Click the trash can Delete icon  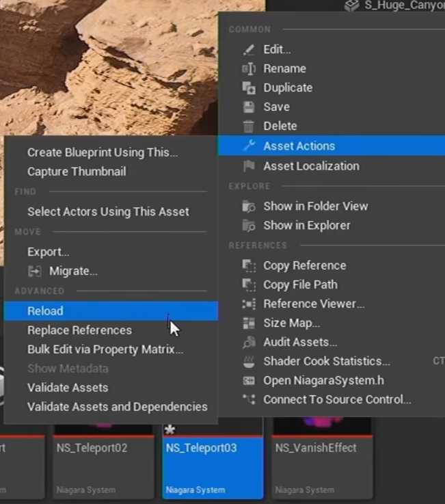[x=248, y=126]
